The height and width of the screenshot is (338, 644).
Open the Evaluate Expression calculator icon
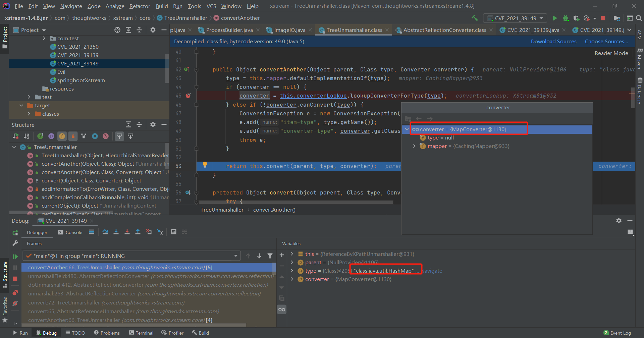point(174,232)
